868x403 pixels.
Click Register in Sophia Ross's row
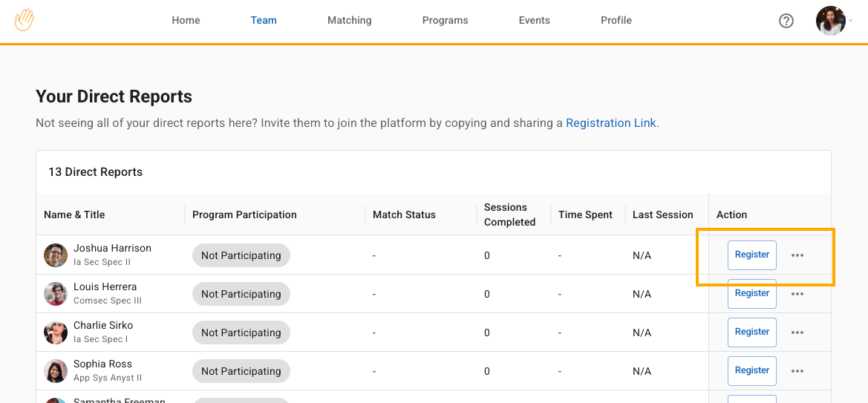coord(751,370)
